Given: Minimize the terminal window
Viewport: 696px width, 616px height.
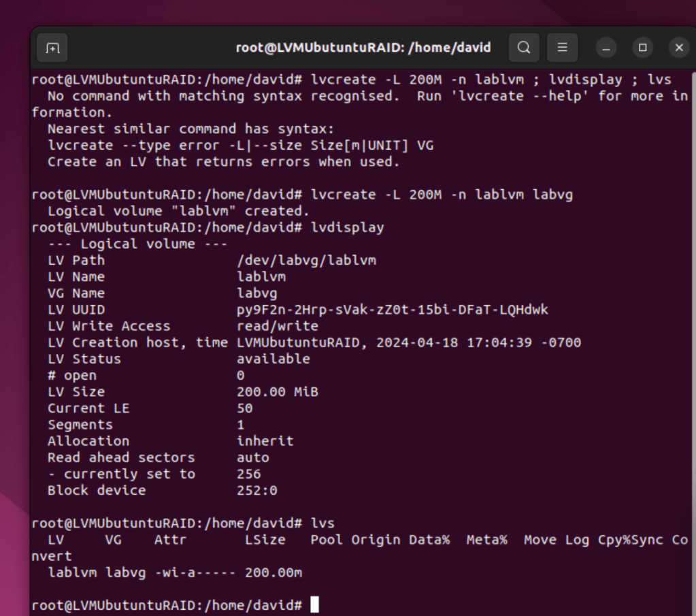Looking at the screenshot, I should (606, 48).
